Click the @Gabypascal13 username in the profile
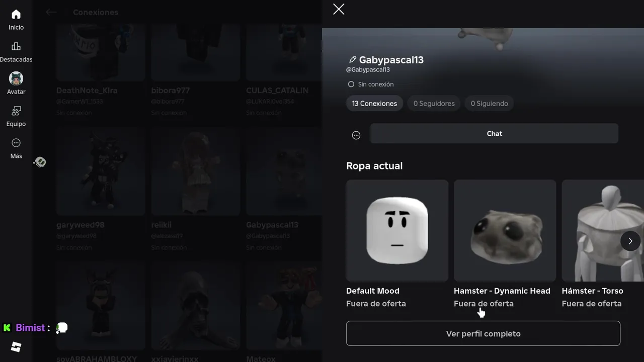This screenshot has width=644, height=362. (368, 70)
